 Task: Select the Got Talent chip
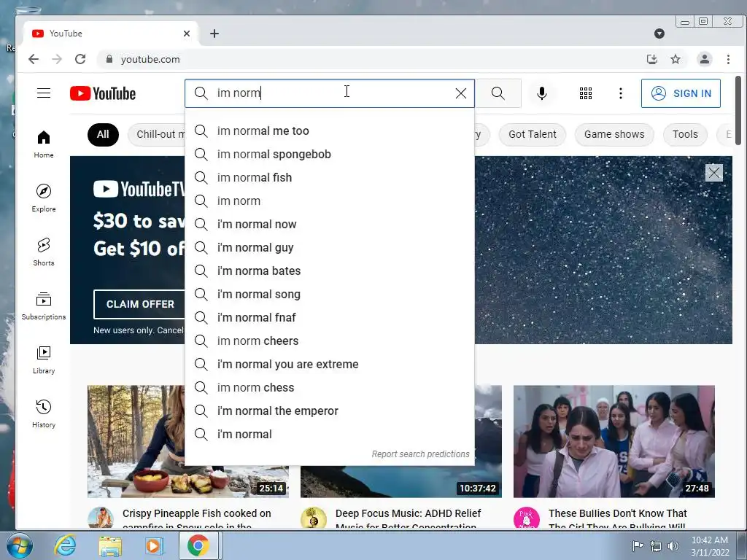532,134
